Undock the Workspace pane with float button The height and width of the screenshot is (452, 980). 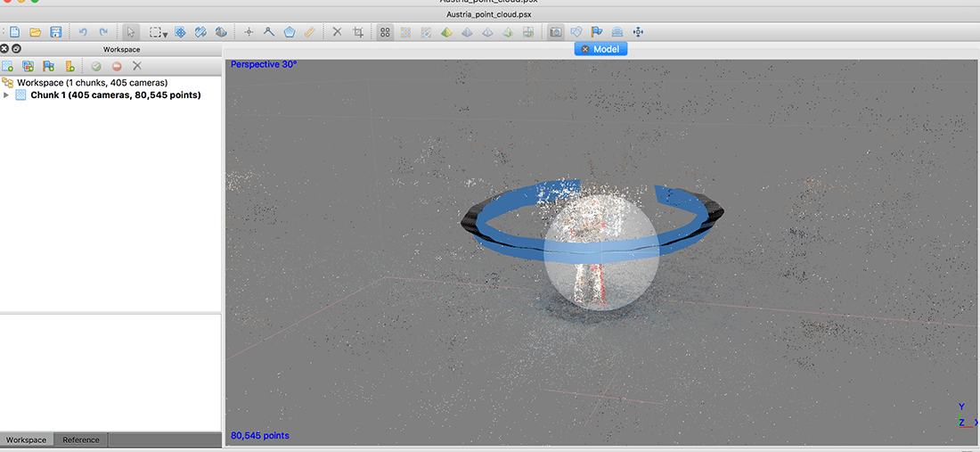[16, 49]
